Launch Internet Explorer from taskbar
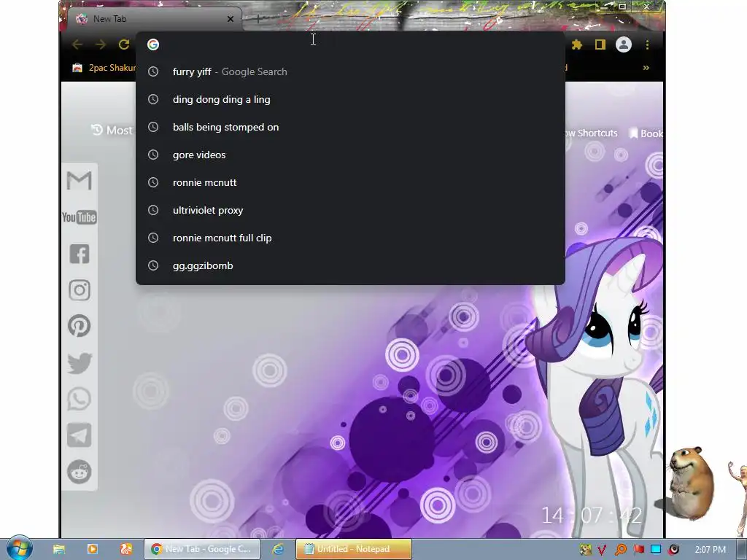 point(278,549)
